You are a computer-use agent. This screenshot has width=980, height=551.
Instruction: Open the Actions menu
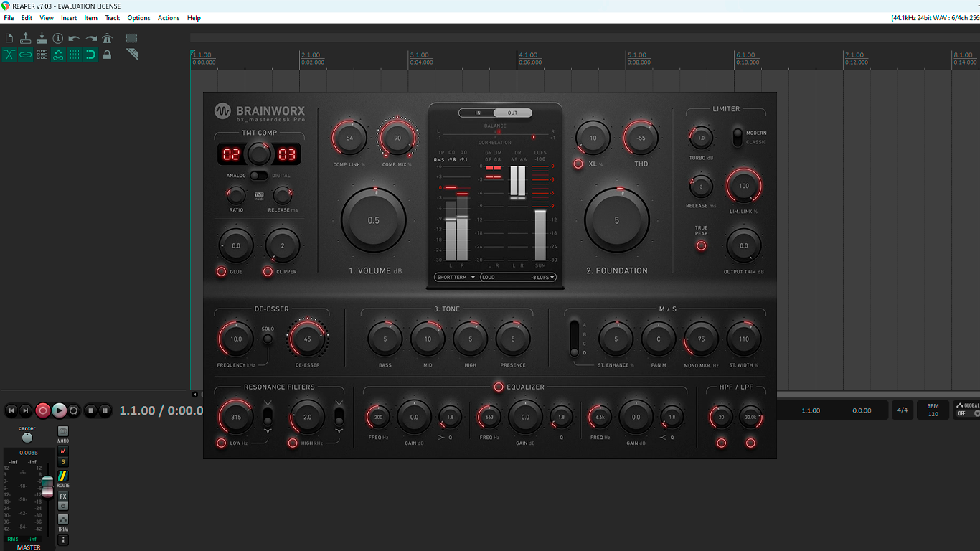click(169, 17)
